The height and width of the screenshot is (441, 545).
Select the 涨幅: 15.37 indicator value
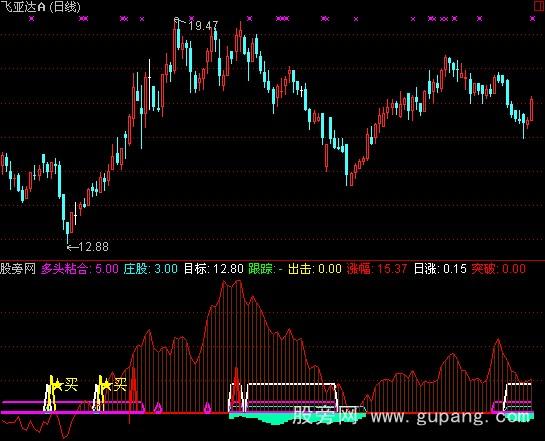click(x=377, y=269)
